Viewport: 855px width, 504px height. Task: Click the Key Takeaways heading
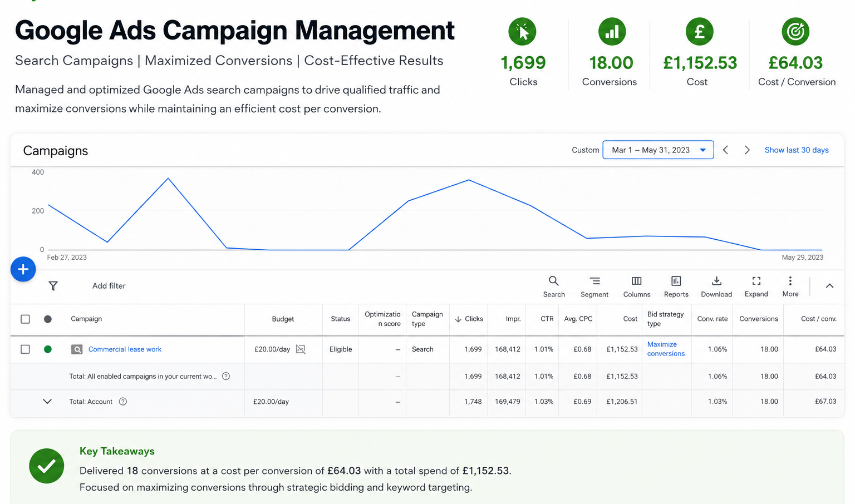(x=117, y=451)
